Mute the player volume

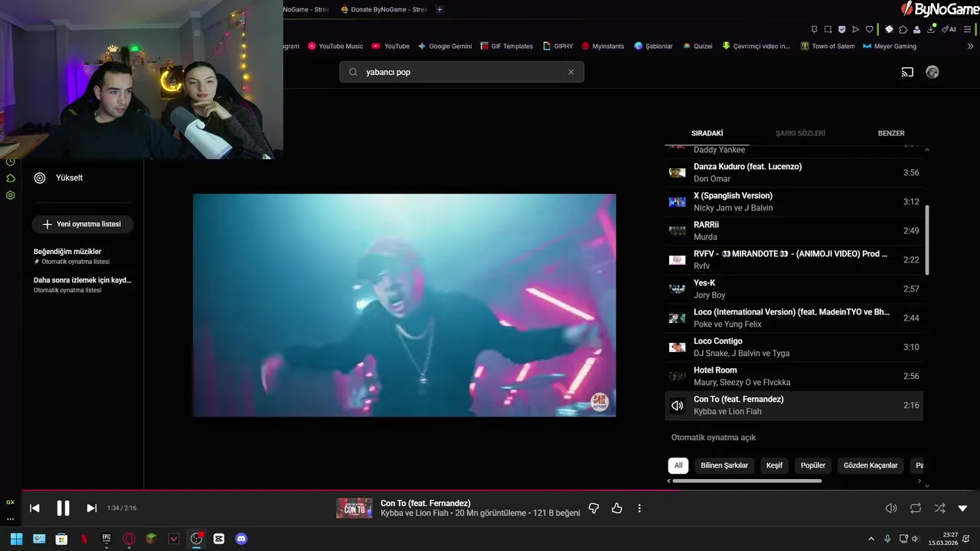pos(891,508)
